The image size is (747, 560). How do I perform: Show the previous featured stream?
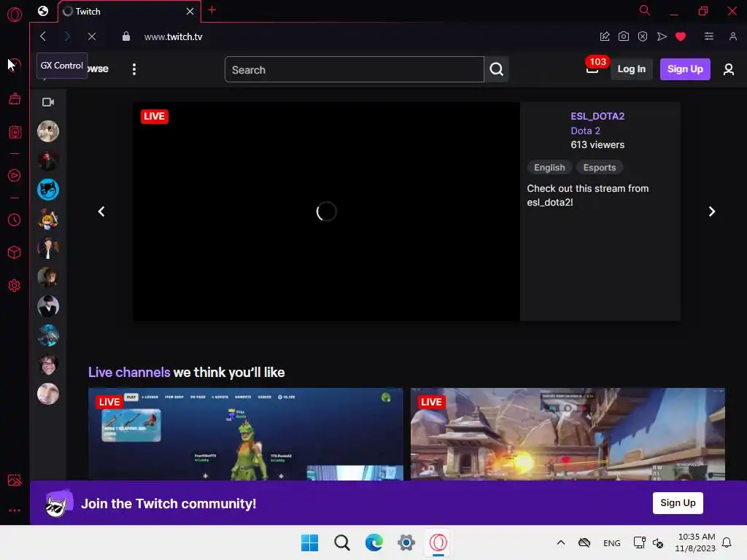point(101,211)
